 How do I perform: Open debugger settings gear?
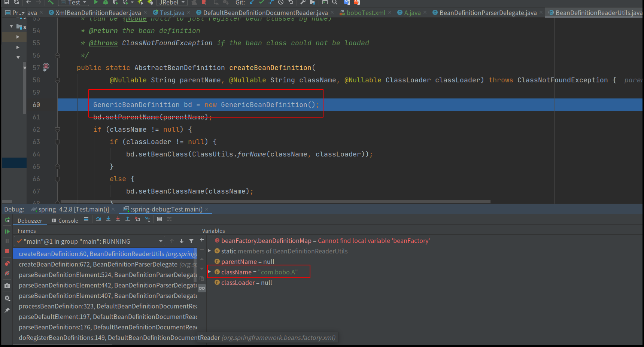pos(7,298)
